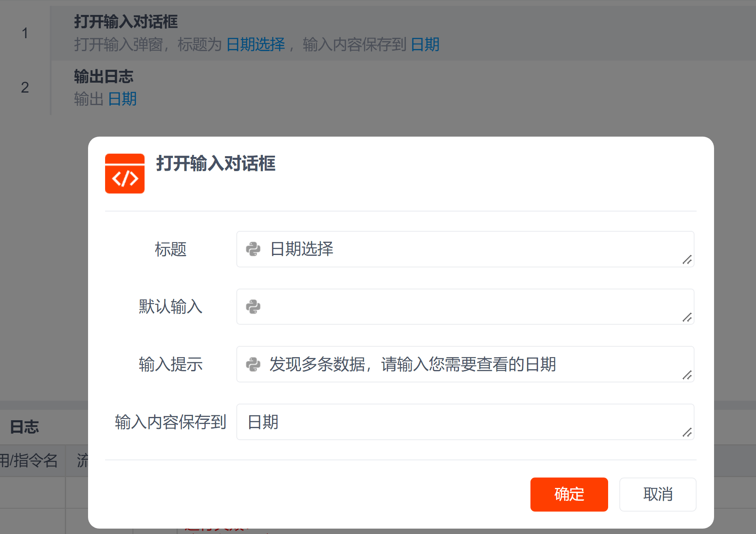756x534 pixels.
Task: Select the 输入内容保存到 field with 日期
Action: click(457, 422)
